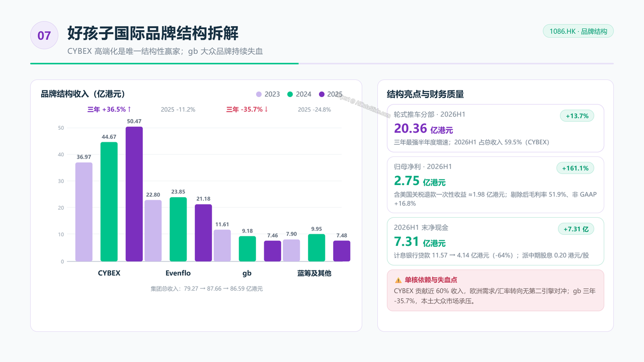
Task: Click the gb axis label
Action: [x=247, y=274]
